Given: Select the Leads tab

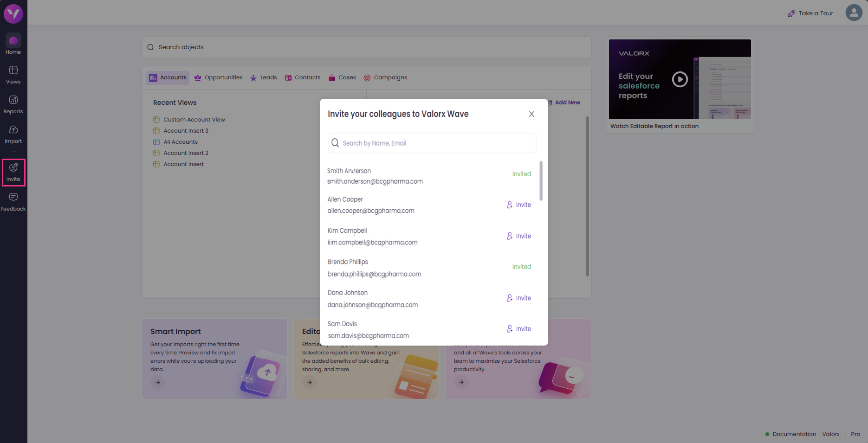Looking at the screenshot, I should tap(263, 77).
